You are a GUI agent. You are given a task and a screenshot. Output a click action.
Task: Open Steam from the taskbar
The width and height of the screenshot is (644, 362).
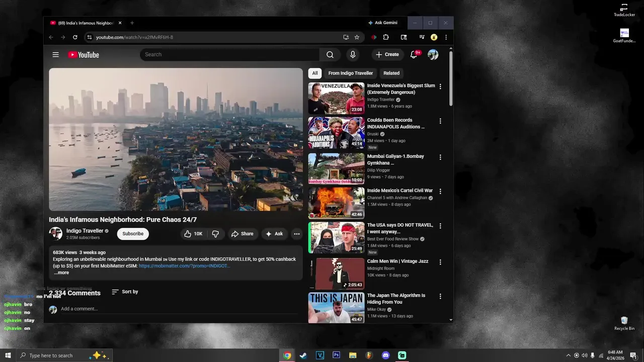tap(303, 355)
